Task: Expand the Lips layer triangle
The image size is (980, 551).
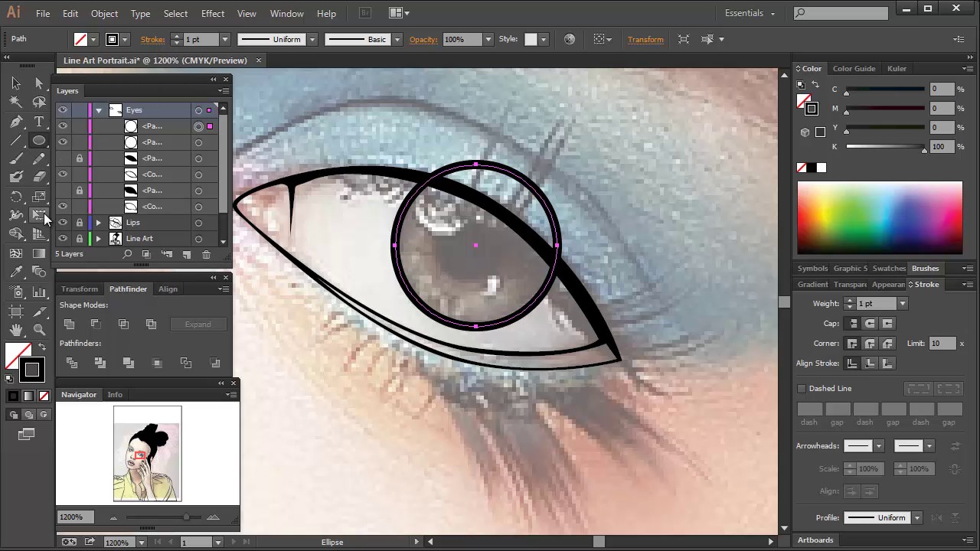Action: pos(98,223)
